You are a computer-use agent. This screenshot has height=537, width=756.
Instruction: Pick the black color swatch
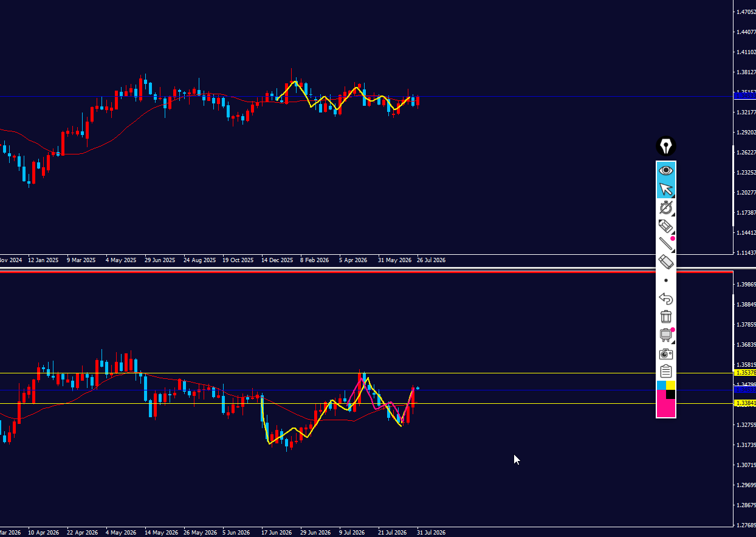tap(671, 395)
